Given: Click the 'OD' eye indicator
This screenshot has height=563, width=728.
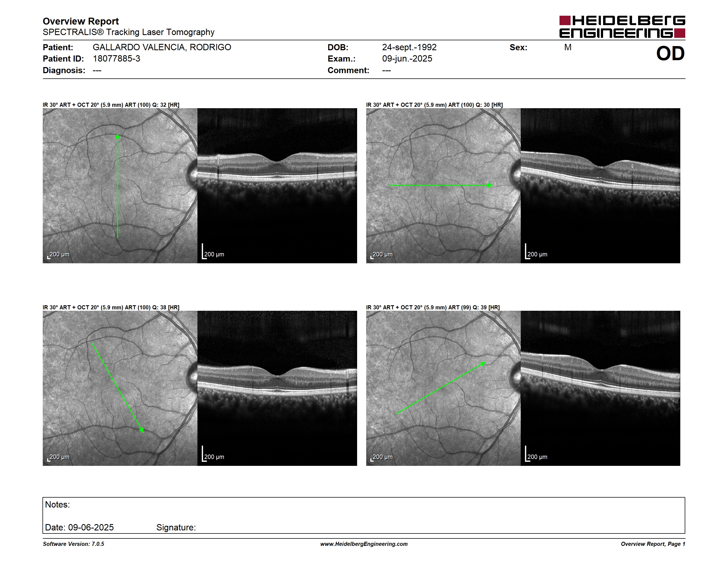Looking at the screenshot, I should pyautogui.click(x=670, y=53).
